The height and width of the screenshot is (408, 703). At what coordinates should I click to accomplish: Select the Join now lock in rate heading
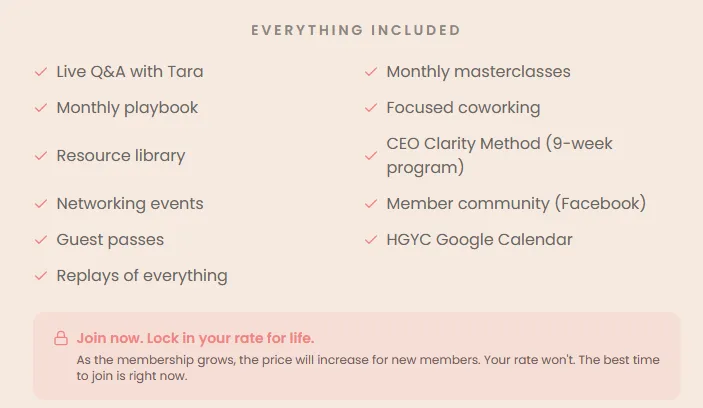pos(195,338)
